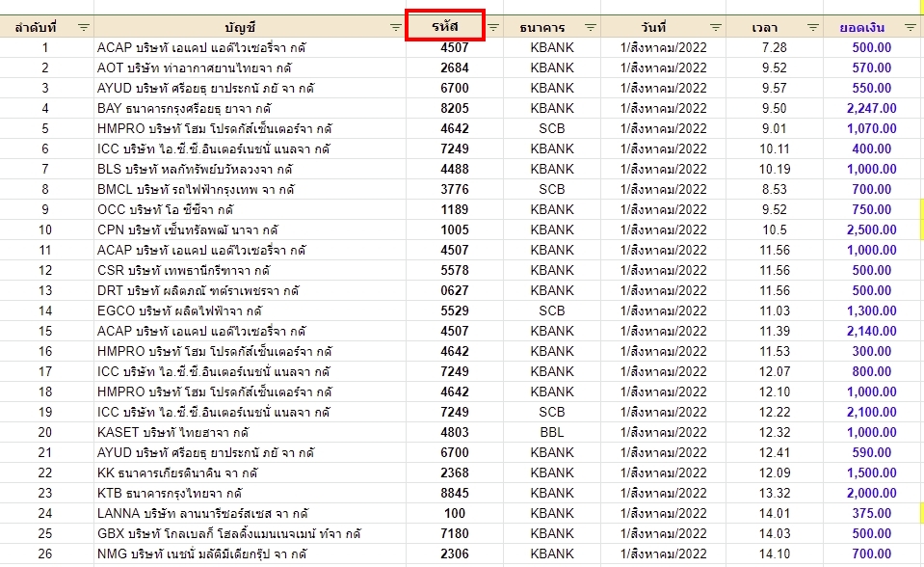Click code cell 4488

coord(455,170)
